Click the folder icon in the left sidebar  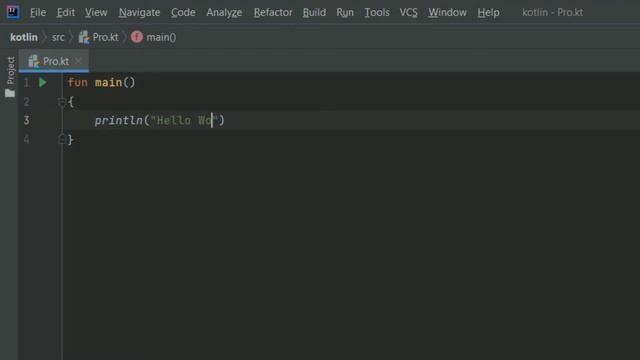coord(10,93)
